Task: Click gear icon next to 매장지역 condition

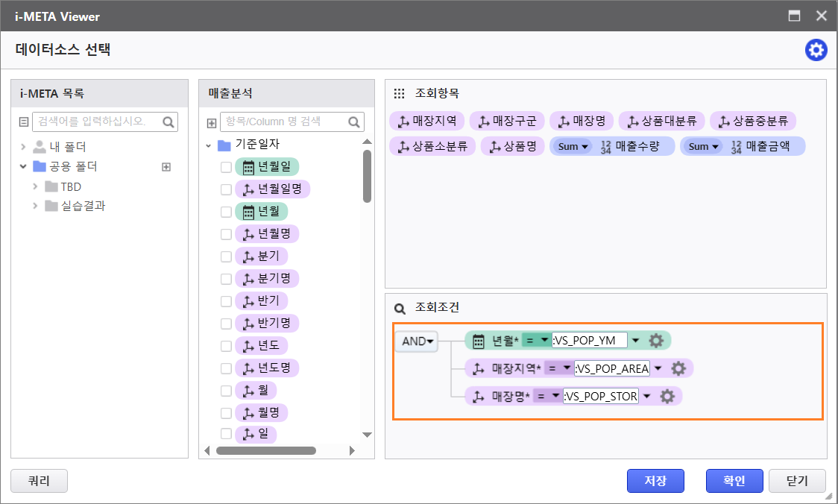Action: (x=678, y=368)
